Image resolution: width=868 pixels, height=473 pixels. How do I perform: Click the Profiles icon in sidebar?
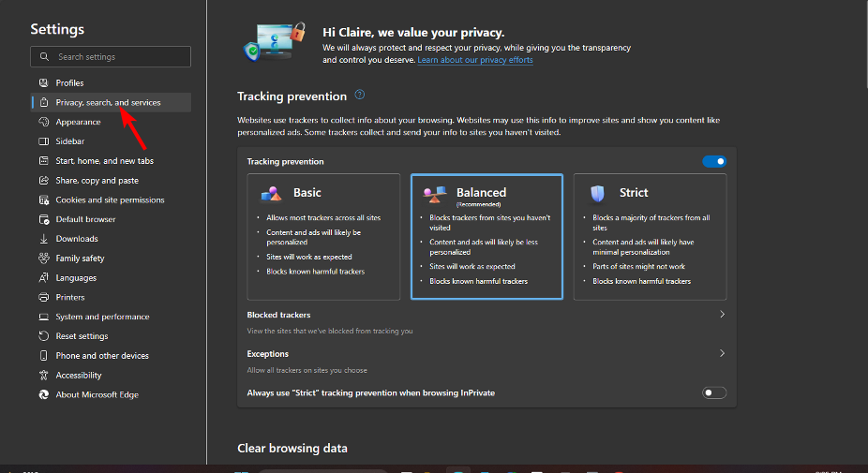click(x=43, y=83)
